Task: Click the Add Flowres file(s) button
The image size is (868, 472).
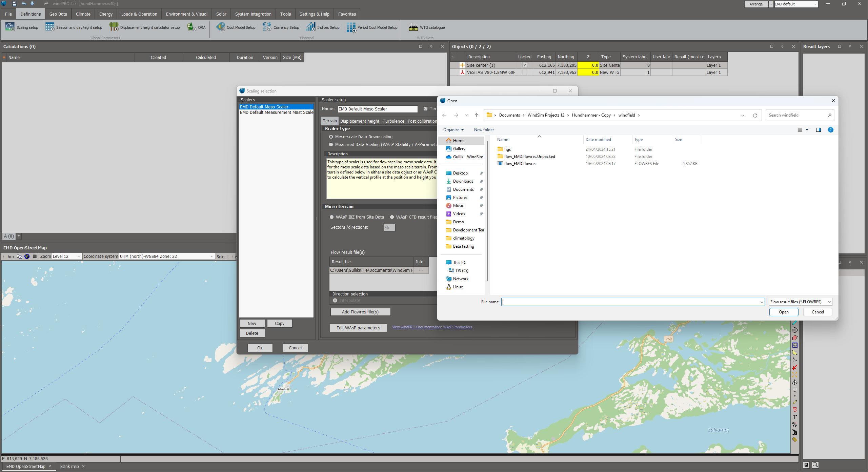Action: click(x=360, y=312)
